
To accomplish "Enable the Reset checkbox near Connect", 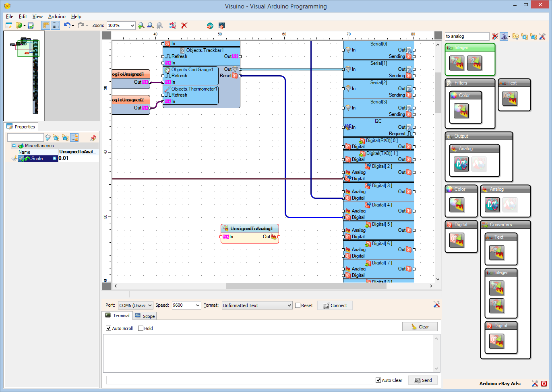I will point(298,305).
